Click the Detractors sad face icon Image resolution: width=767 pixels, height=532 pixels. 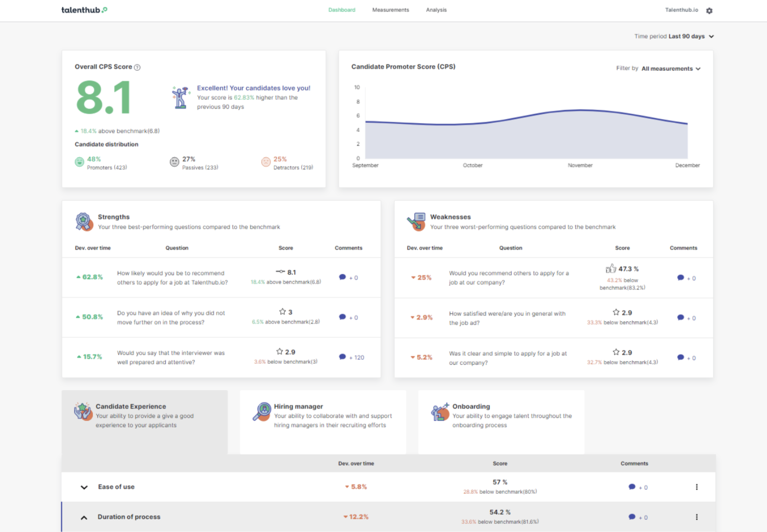(266, 162)
